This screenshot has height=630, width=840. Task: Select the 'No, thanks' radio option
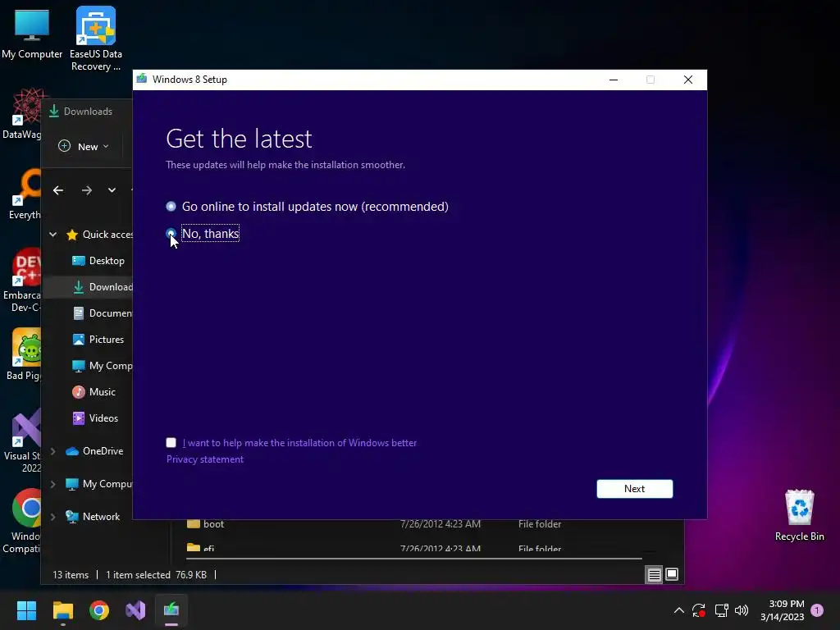(x=171, y=234)
